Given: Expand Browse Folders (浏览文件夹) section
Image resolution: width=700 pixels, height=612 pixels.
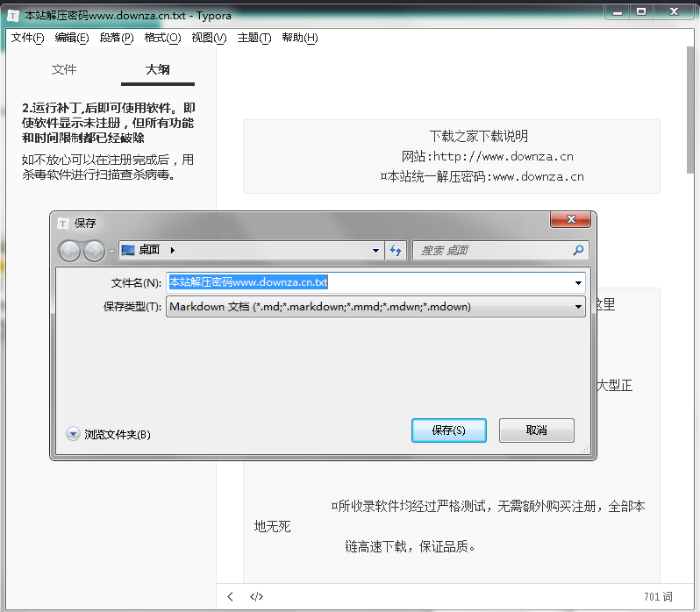Looking at the screenshot, I should (x=74, y=434).
